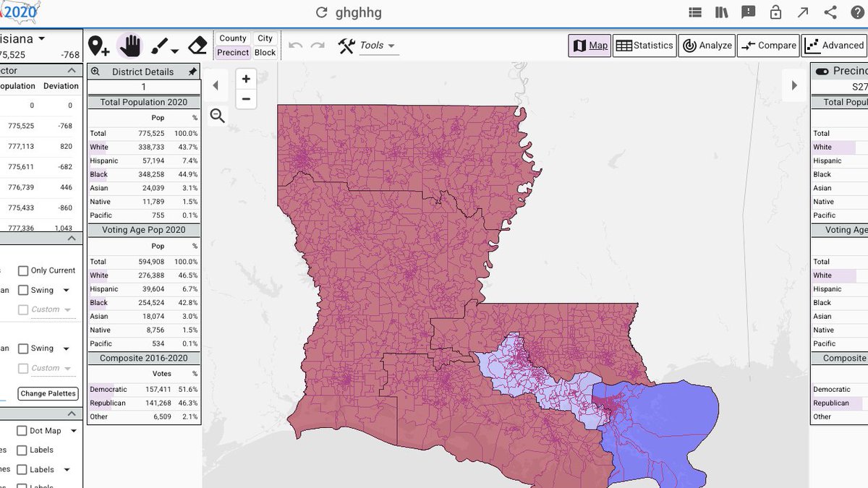868x488 pixels.
Task: Click the District Details zoom icon
Action: click(95, 72)
